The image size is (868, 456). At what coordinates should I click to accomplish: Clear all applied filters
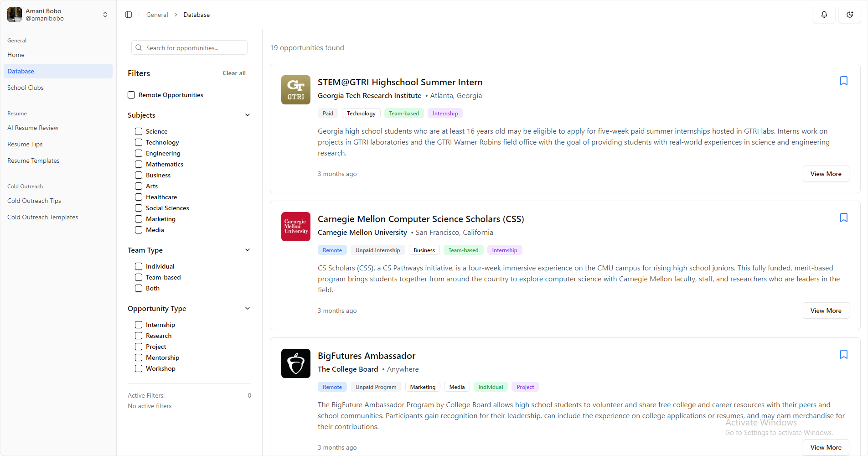(234, 73)
